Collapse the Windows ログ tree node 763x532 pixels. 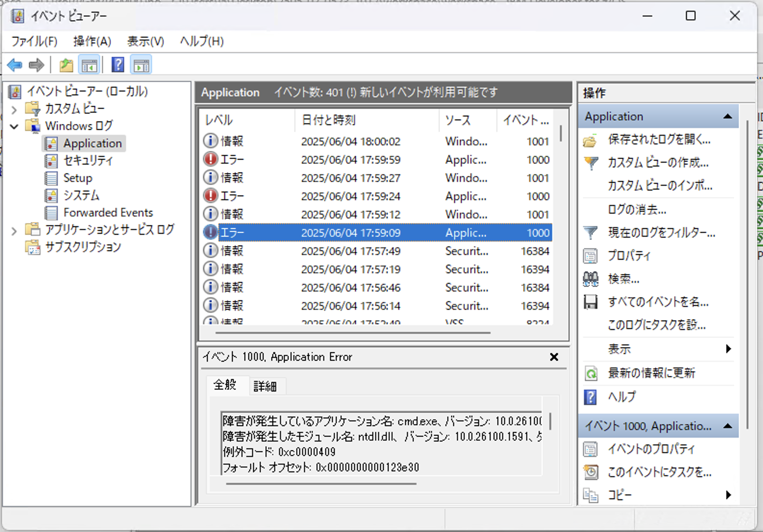point(14,127)
